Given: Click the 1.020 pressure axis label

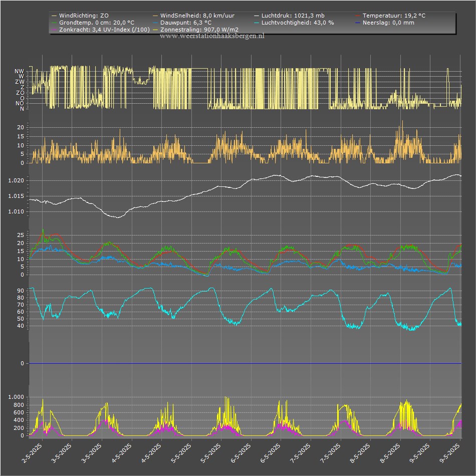Looking at the screenshot, I should (16, 180).
